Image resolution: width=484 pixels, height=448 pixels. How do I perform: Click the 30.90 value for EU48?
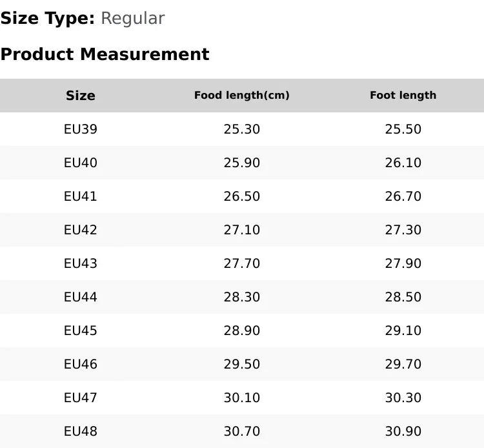(403, 431)
